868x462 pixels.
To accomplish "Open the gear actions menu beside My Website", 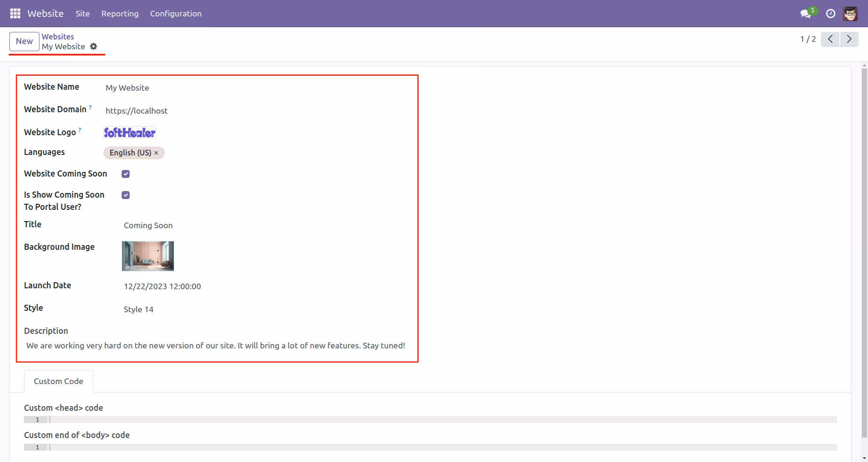I will click(93, 46).
